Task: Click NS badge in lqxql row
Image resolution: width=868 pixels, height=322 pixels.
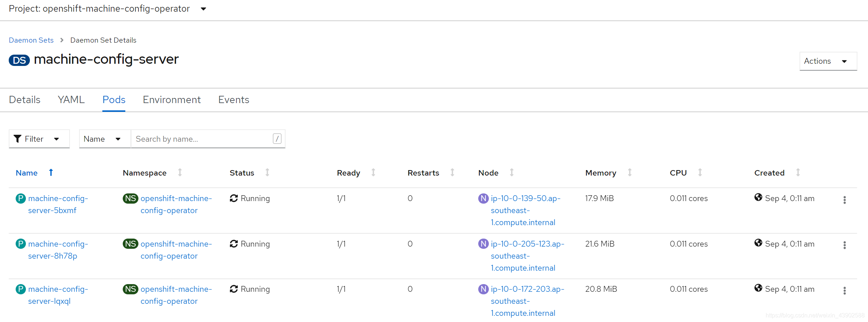Action: point(130,289)
